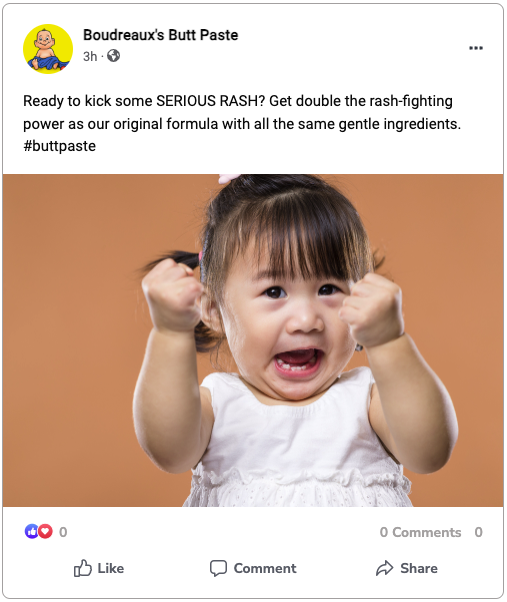507x602 pixels.
Task: Click the Comment speech bubble icon
Action: pyautogui.click(x=218, y=568)
